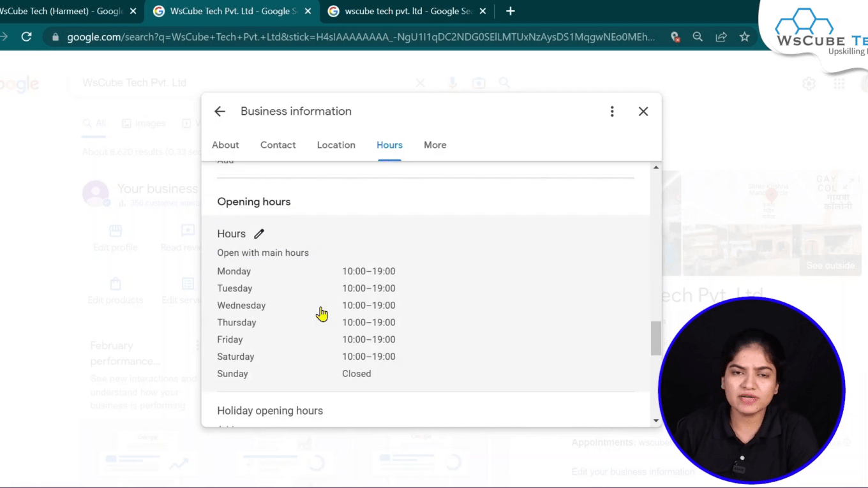The image size is (868, 488).
Task: Select the Images search filter
Action: pyautogui.click(x=144, y=123)
